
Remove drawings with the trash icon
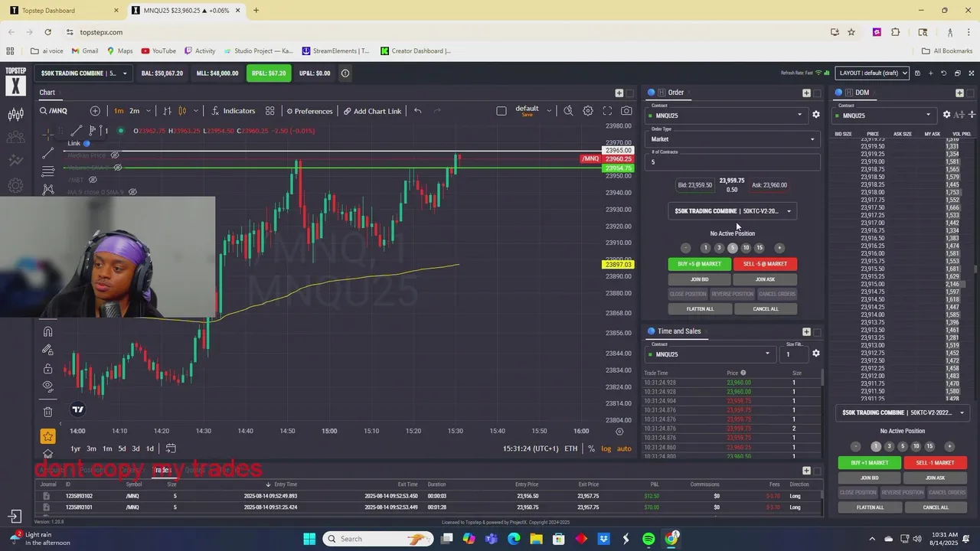point(48,412)
